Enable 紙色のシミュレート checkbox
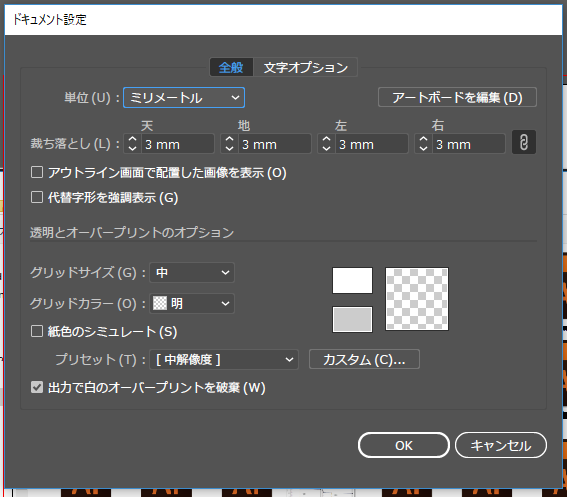The height and width of the screenshot is (497, 567). click(37, 331)
